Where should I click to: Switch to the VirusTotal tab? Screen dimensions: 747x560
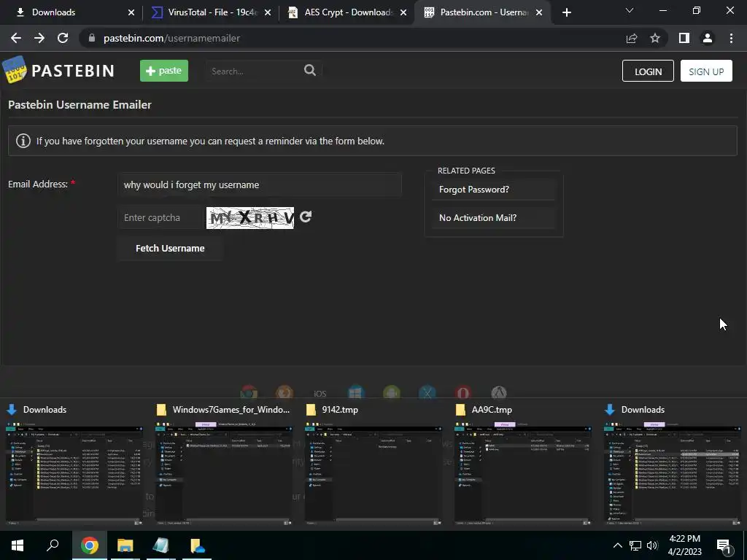[209, 12]
